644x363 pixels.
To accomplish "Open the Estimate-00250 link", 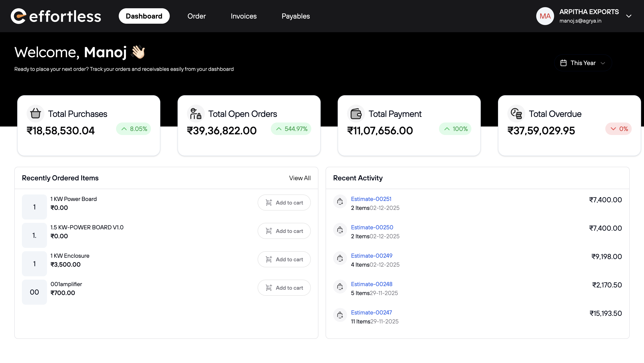I will (372, 227).
